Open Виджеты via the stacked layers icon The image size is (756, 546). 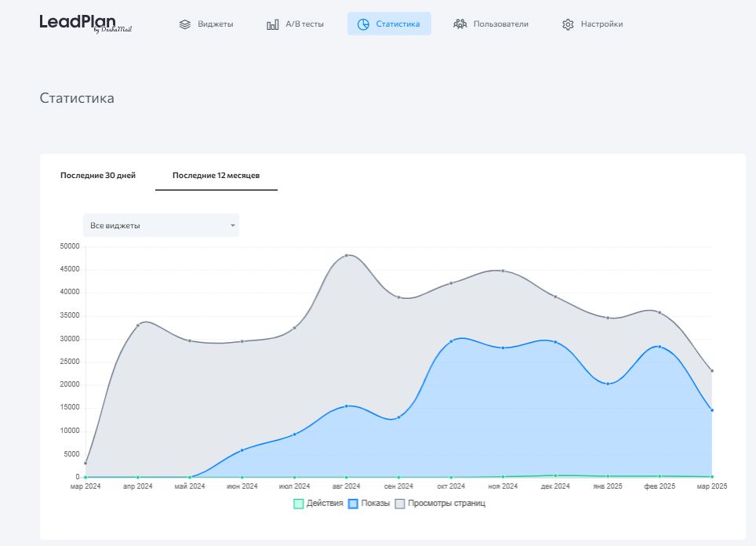[185, 24]
